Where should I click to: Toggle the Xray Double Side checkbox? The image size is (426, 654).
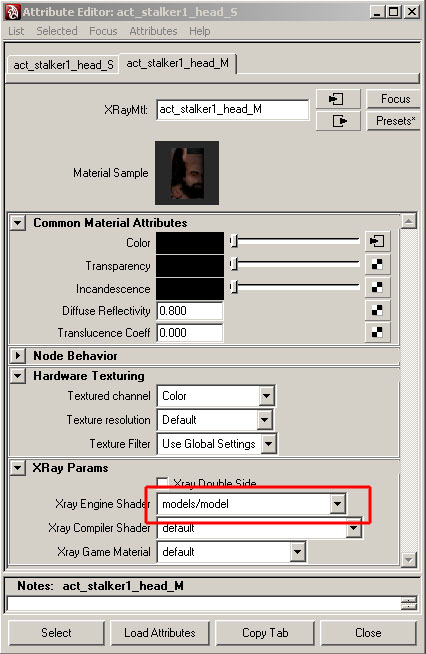pyautogui.click(x=162, y=483)
